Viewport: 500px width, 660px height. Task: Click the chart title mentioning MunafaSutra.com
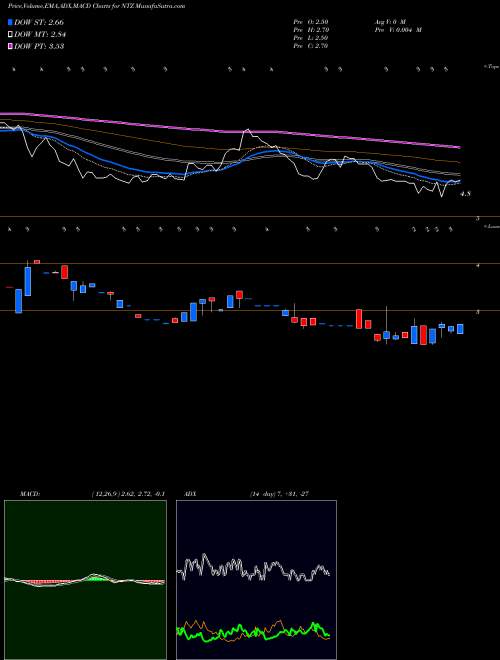click(x=96, y=6)
